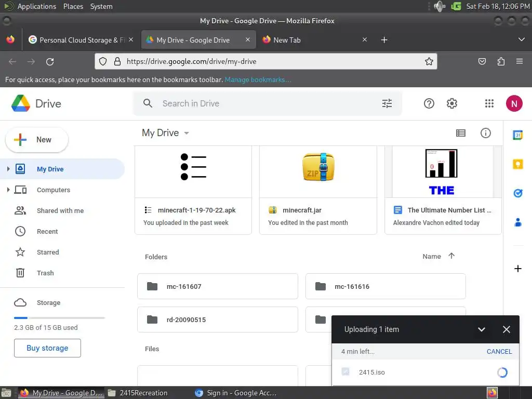
Task: Open Firefox hamburger application menu
Action: [x=519, y=61]
